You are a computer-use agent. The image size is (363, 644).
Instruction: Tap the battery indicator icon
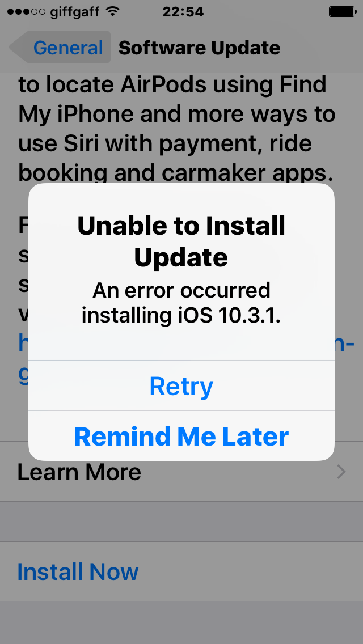342,11
